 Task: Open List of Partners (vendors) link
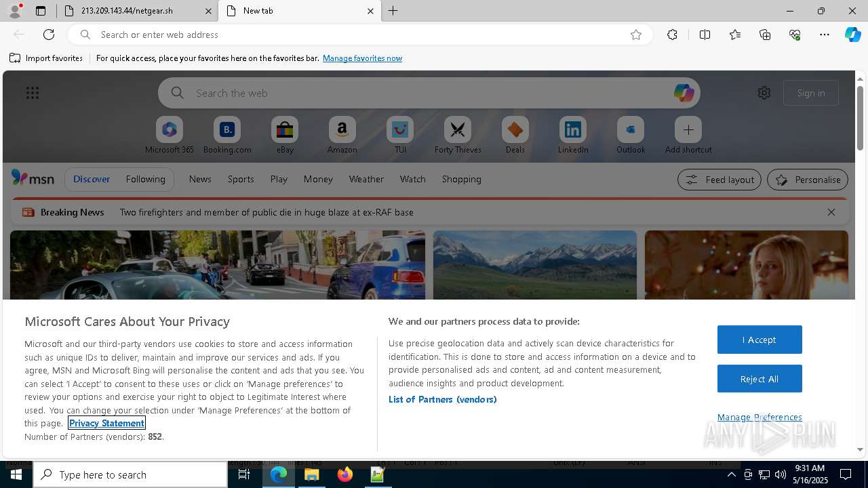(x=442, y=399)
